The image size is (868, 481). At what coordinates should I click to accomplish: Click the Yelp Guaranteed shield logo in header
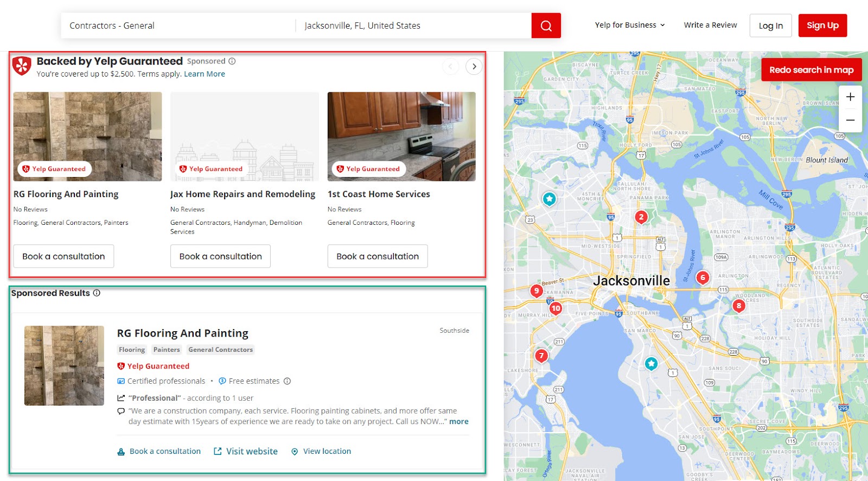[22, 66]
